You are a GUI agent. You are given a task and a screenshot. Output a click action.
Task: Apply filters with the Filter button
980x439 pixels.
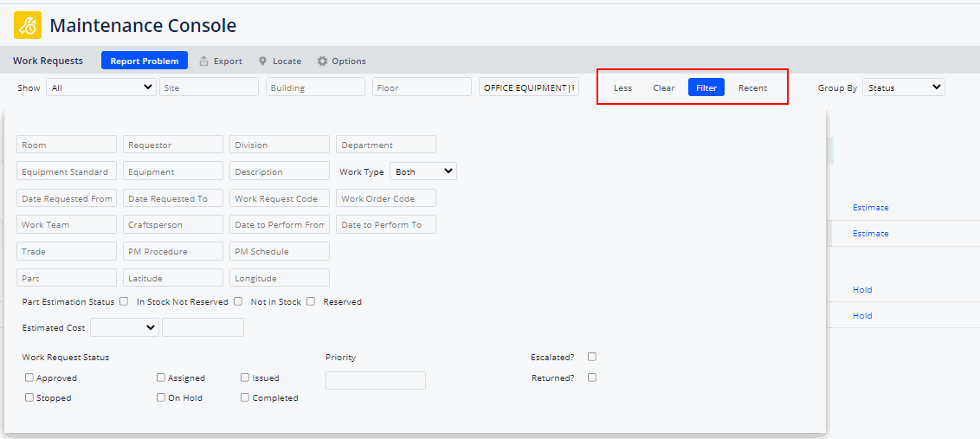coord(706,87)
